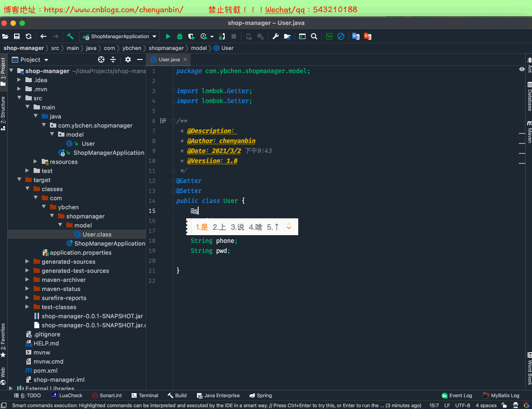The width and height of the screenshot is (532, 409).
Task: Hide the Project panel with minus icon
Action: coord(140,60)
